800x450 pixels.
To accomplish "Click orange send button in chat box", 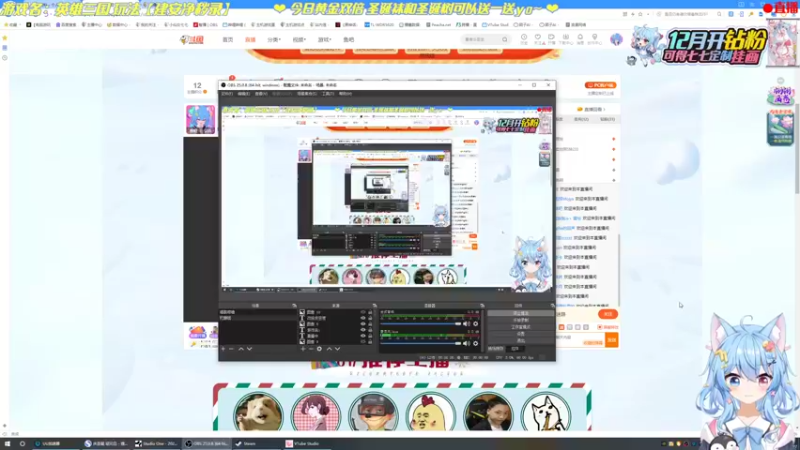I will coord(611,340).
